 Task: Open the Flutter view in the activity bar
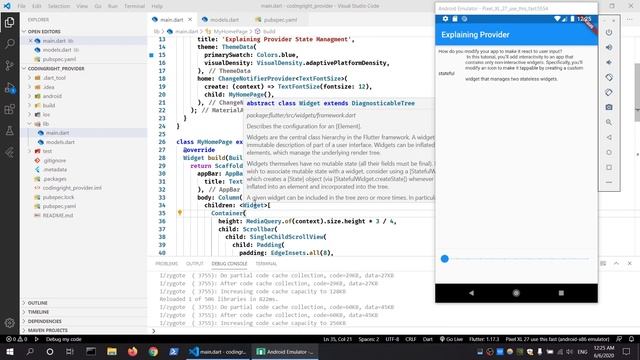pos(9,152)
